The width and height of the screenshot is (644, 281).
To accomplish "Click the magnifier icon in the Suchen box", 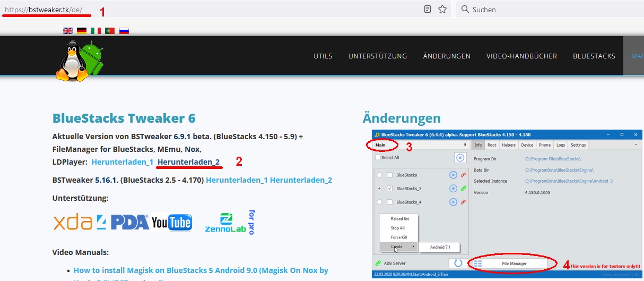I will tap(465, 9).
